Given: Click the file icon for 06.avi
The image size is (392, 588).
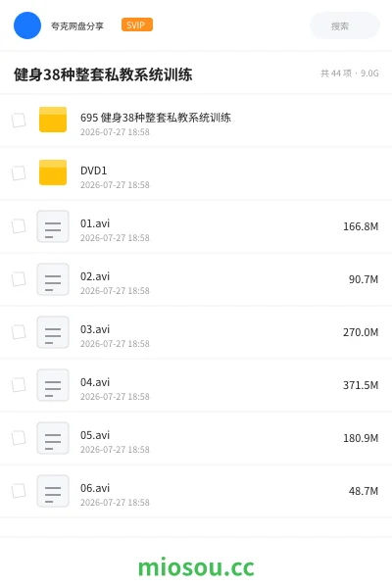Looking at the screenshot, I should (x=53, y=491).
